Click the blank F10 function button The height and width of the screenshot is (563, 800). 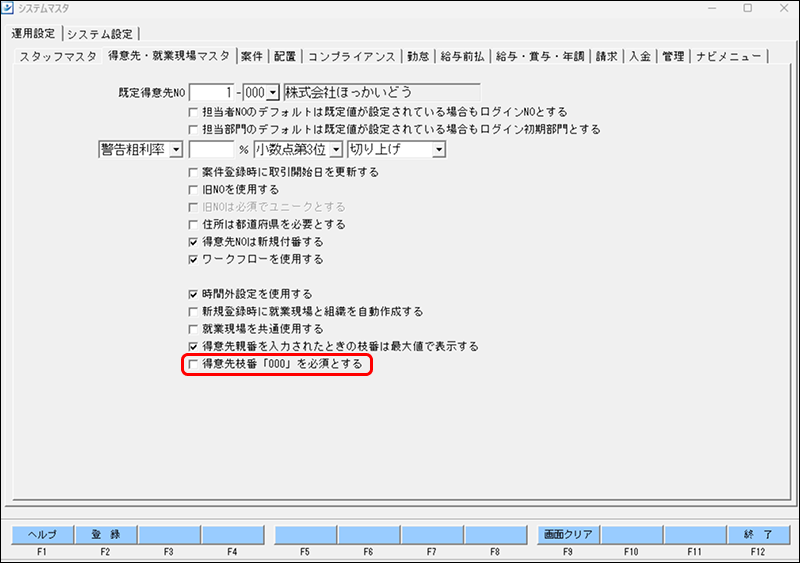tap(632, 534)
